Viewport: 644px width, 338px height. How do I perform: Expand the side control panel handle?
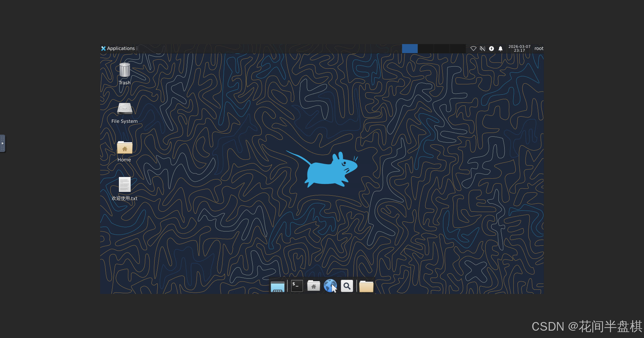(x=2, y=143)
